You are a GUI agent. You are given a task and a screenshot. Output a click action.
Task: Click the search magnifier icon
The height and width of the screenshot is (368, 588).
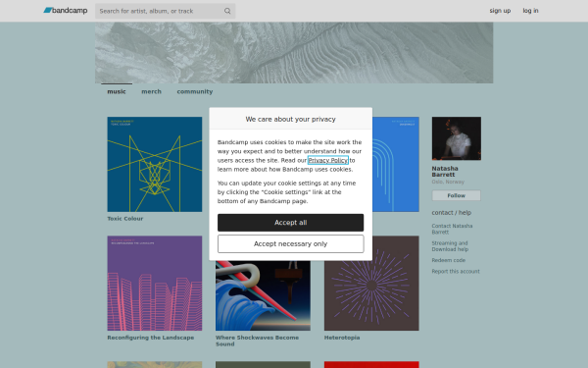(x=227, y=11)
